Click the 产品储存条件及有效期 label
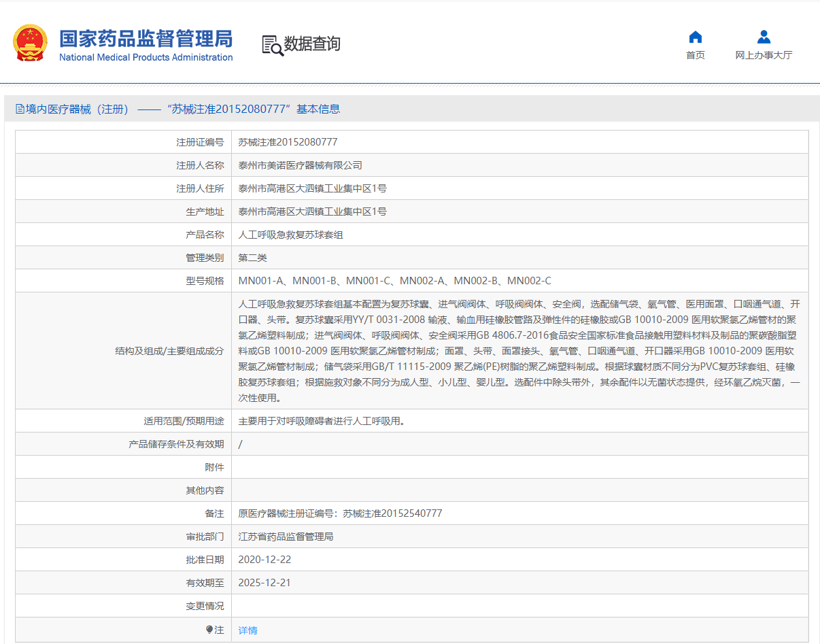Image resolution: width=820 pixels, height=644 pixels. 176,444
